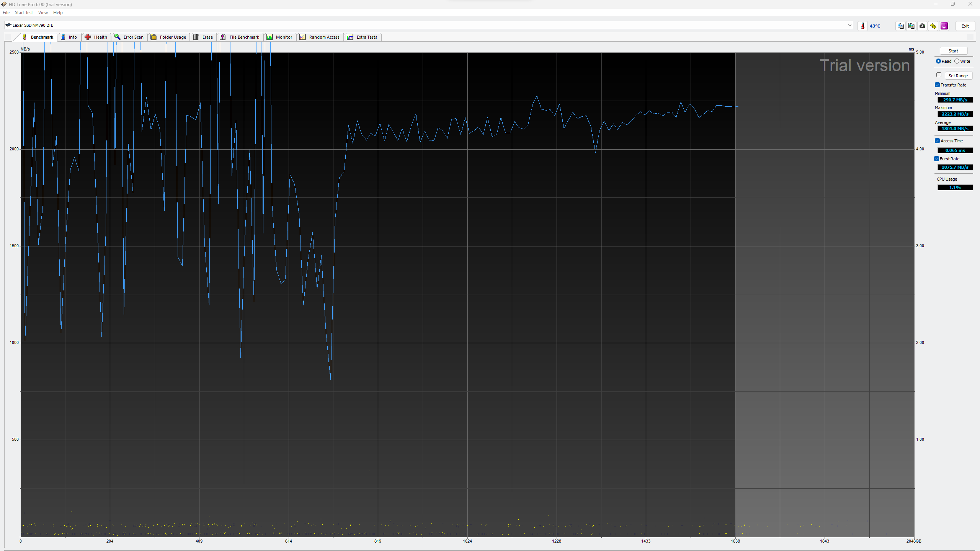This screenshot has width=980, height=551.
Task: Open the Start Test menu
Action: [24, 13]
